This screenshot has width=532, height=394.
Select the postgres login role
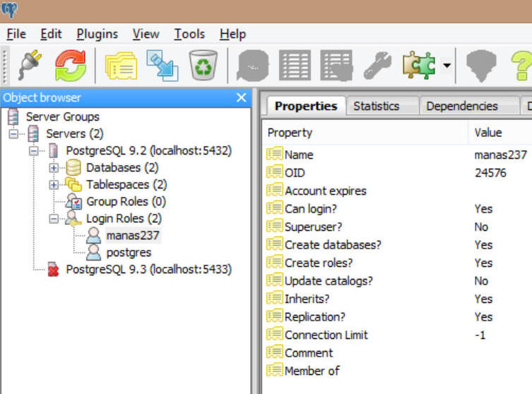pos(129,253)
